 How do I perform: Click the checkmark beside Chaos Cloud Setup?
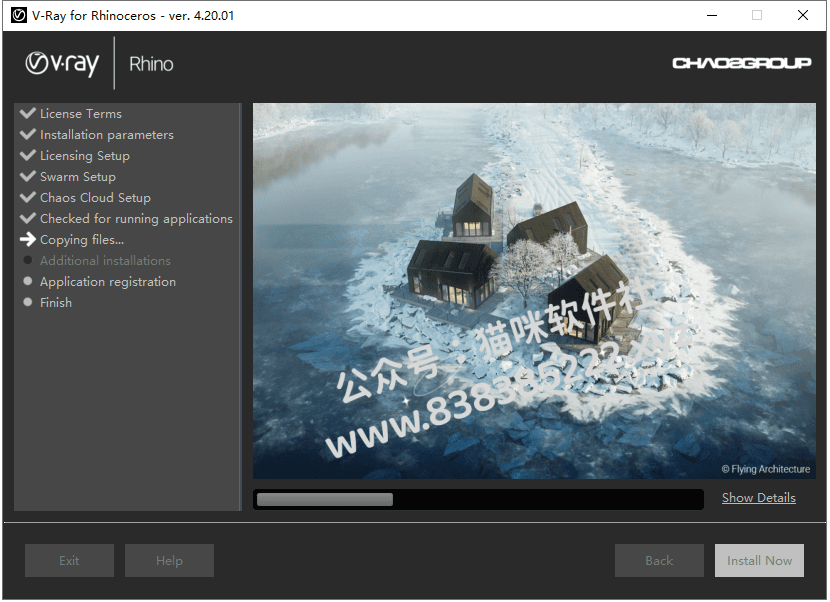28,197
